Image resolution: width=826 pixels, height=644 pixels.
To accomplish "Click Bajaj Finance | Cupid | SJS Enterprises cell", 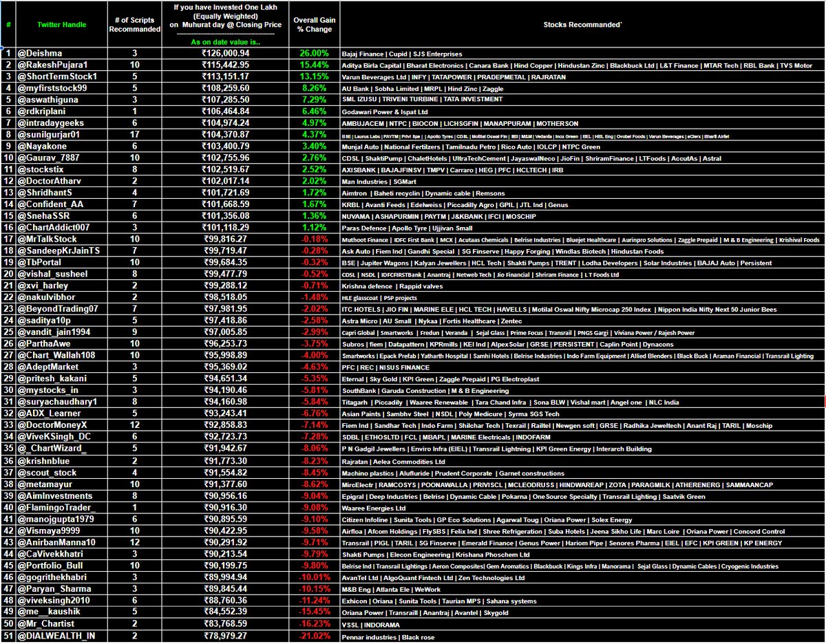I will click(x=582, y=53).
